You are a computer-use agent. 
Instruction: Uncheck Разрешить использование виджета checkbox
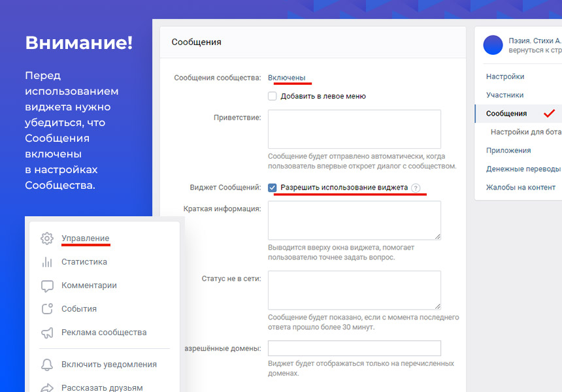tap(273, 188)
